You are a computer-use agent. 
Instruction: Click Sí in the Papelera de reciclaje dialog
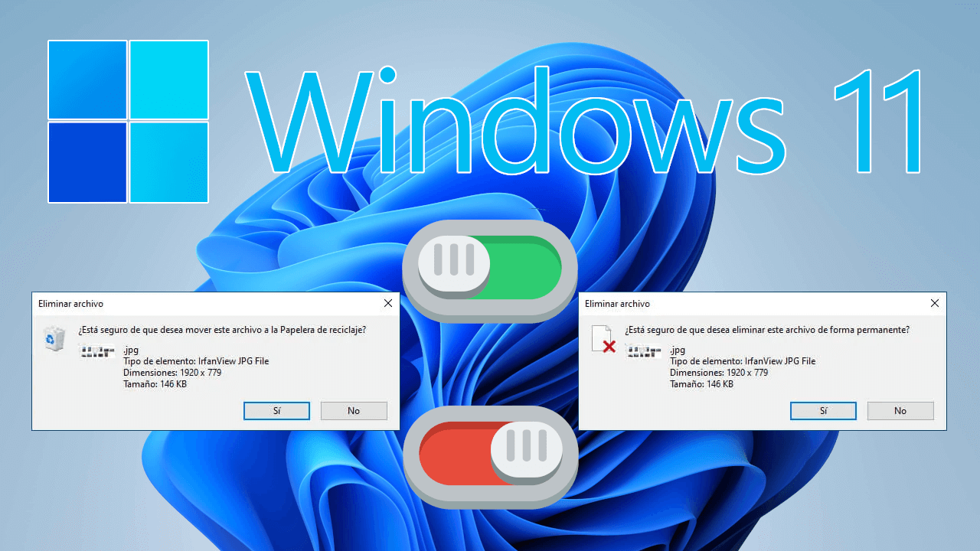click(276, 410)
